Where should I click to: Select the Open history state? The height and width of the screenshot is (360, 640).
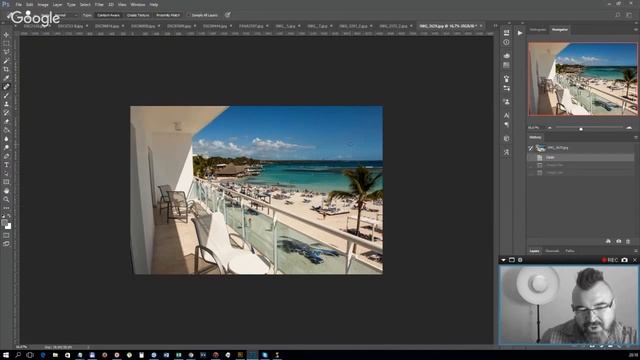[x=581, y=157]
